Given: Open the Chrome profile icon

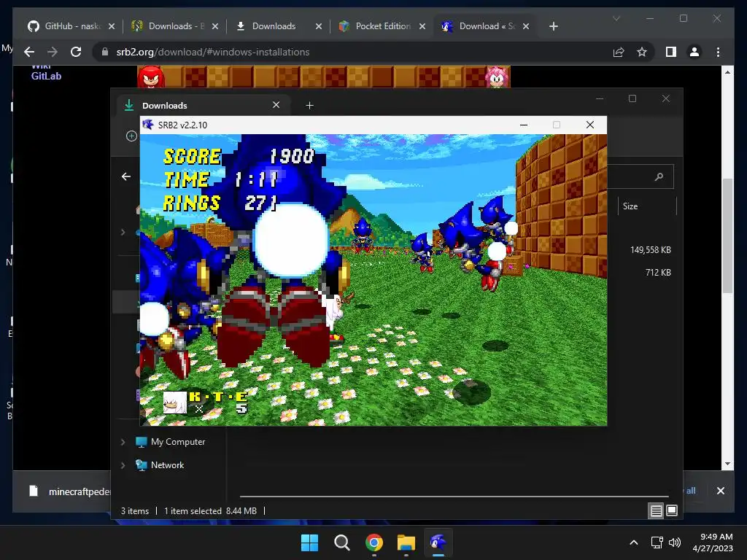Looking at the screenshot, I should tap(694, 52).
